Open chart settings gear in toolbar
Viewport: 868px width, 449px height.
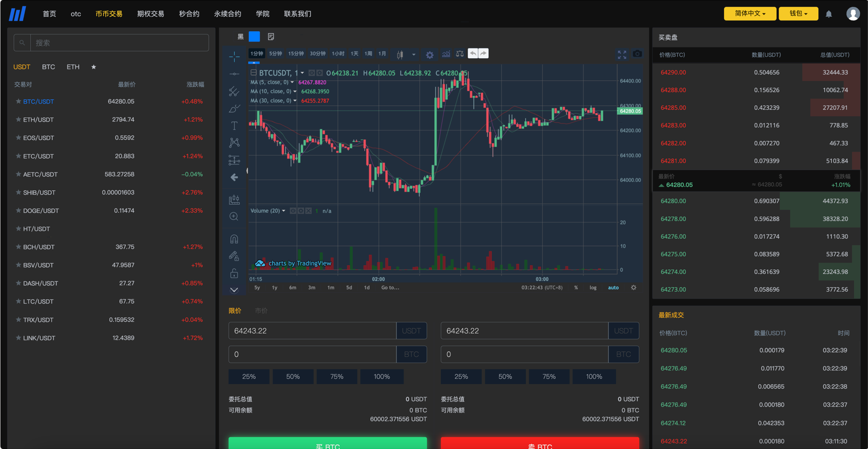click(429, 54)
